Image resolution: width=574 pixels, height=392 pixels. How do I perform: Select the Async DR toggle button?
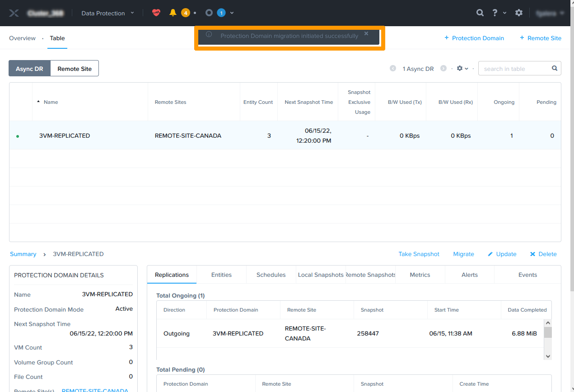click(29, 69)
